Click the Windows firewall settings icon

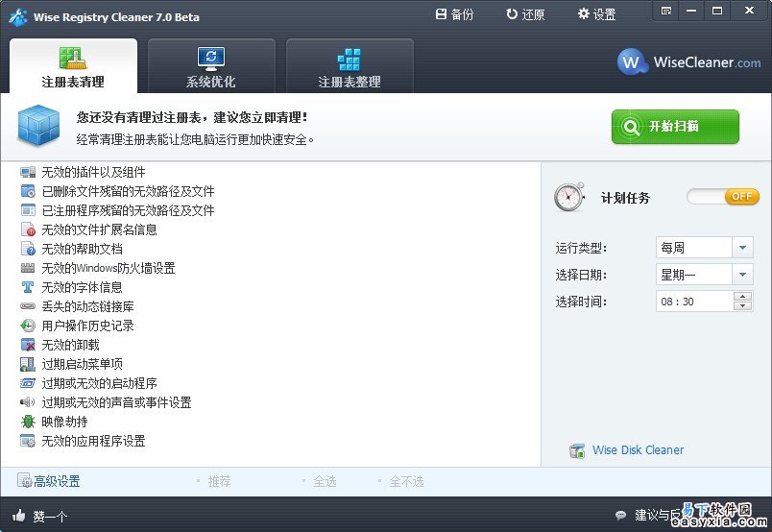click(28, 268)
